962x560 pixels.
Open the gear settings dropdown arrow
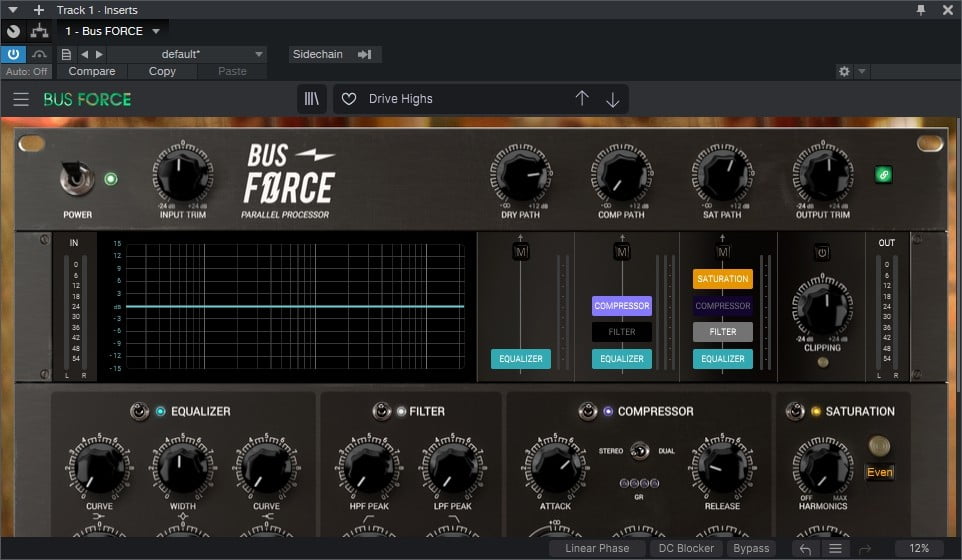point(862,72)
